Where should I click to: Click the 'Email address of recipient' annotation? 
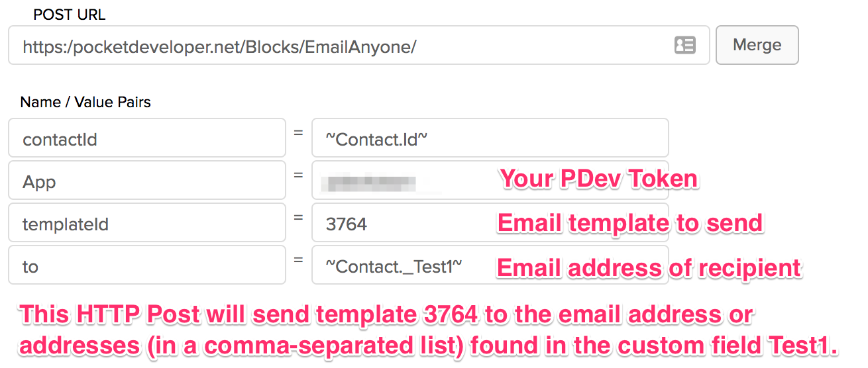(649, 267)
